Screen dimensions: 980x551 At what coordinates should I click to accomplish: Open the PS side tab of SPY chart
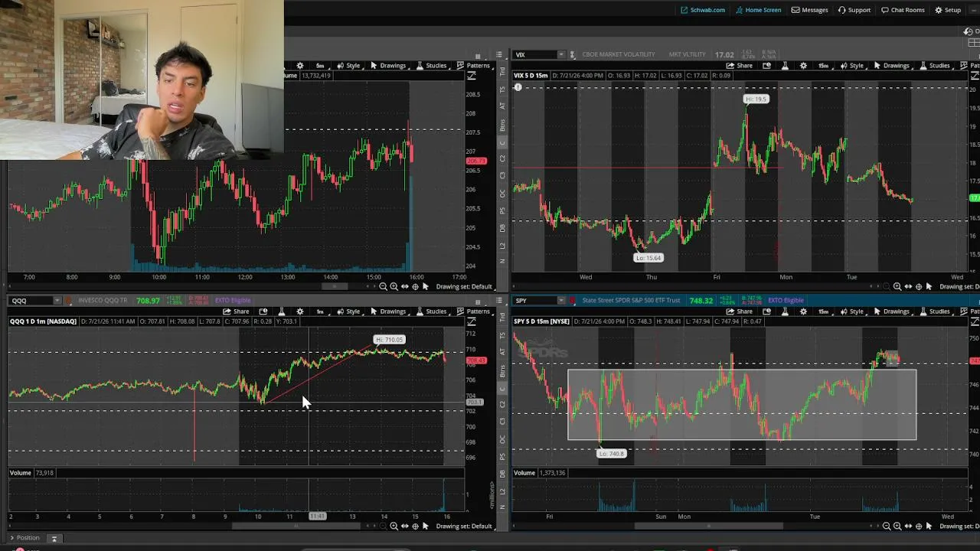(x=503, y=457)
